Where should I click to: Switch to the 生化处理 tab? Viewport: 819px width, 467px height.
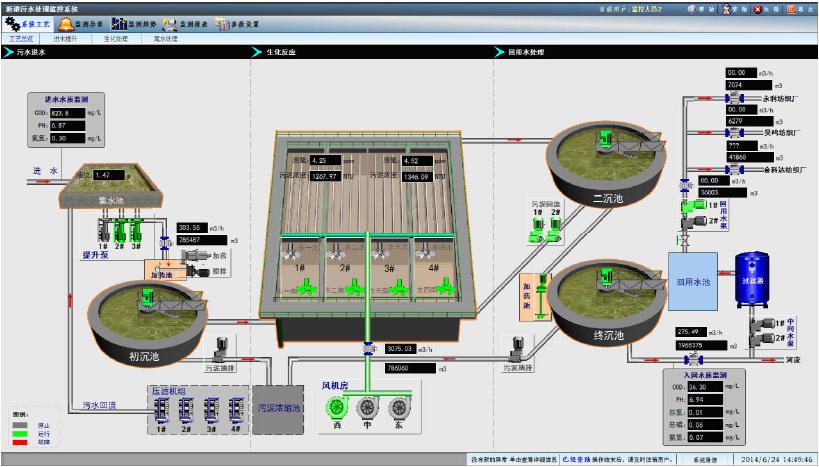(116, 39)
